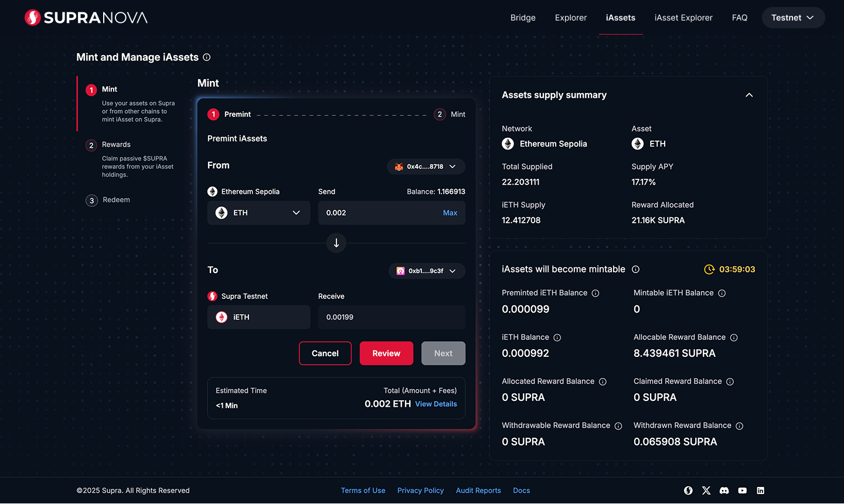Click the Reward Allocated 21.16K SUPRA value
844x504 pixels.
658,220
